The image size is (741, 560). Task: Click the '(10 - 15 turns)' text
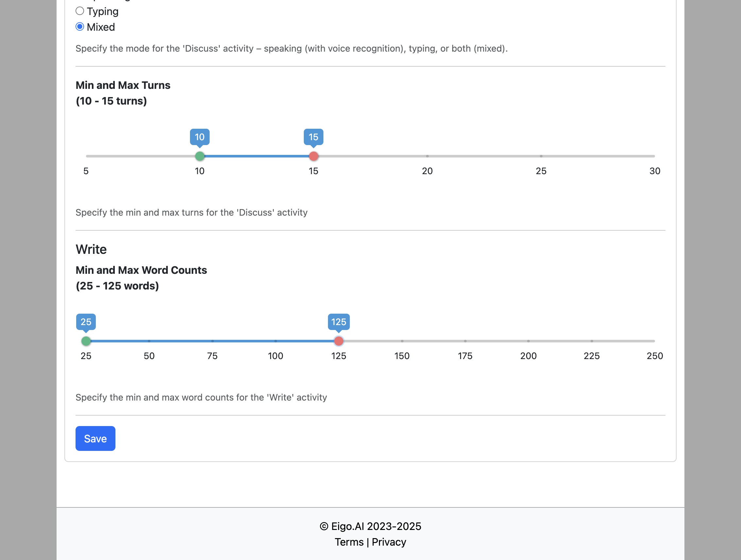111,101
